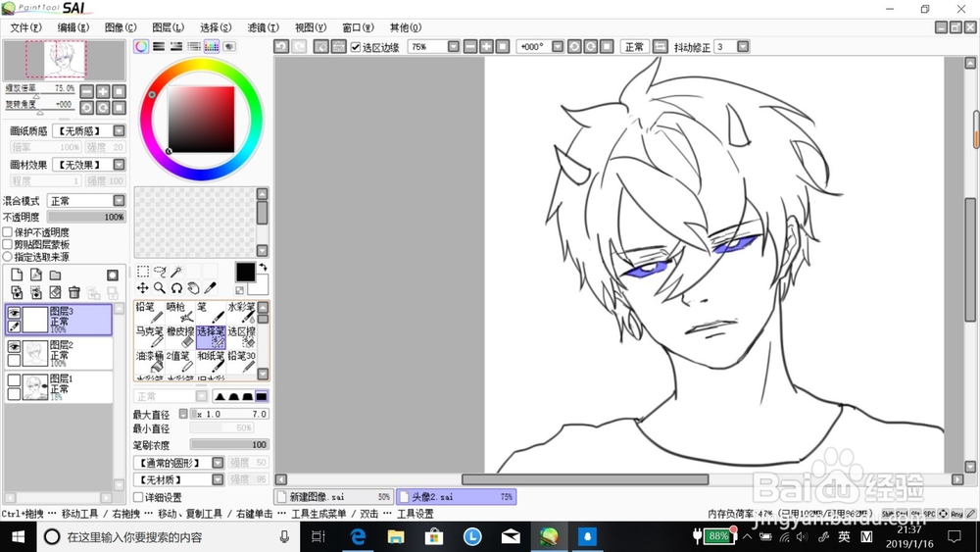Screen dimensions: 980x552
Task: Clear the selected layer
Action: pyautogui.click(x=56, y=292)
